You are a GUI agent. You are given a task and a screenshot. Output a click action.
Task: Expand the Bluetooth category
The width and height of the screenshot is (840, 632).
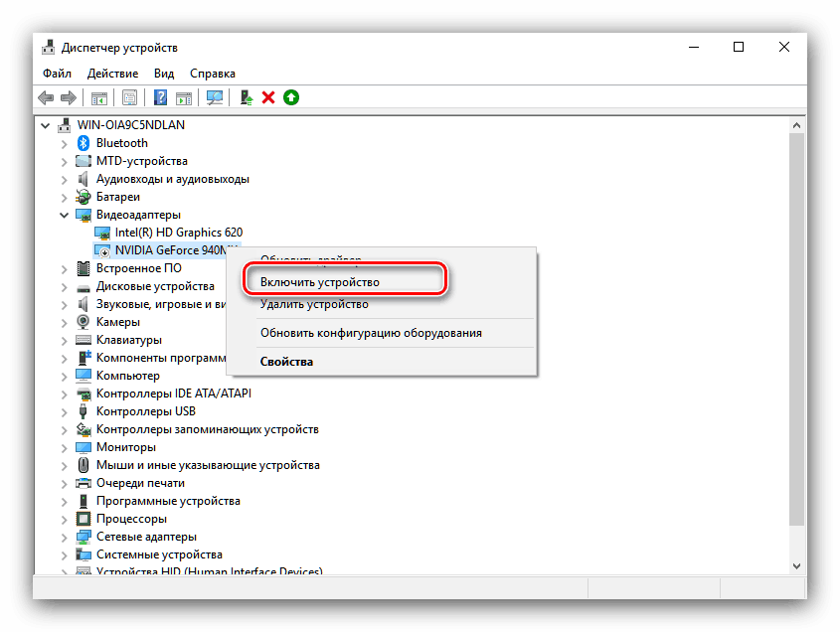pos(65,144)
